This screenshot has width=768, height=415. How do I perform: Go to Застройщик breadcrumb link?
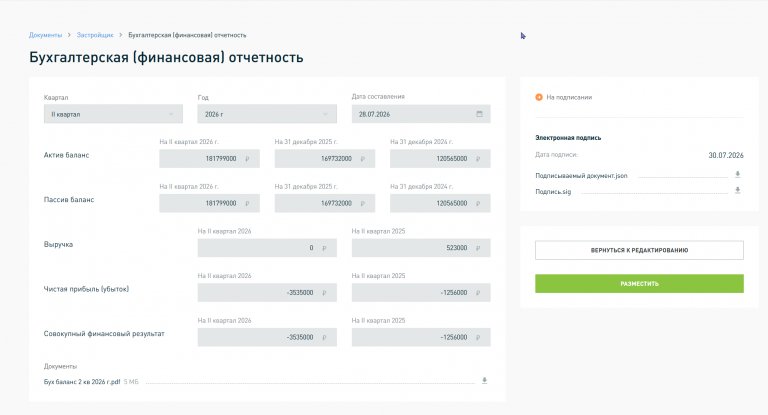(95, 35)
